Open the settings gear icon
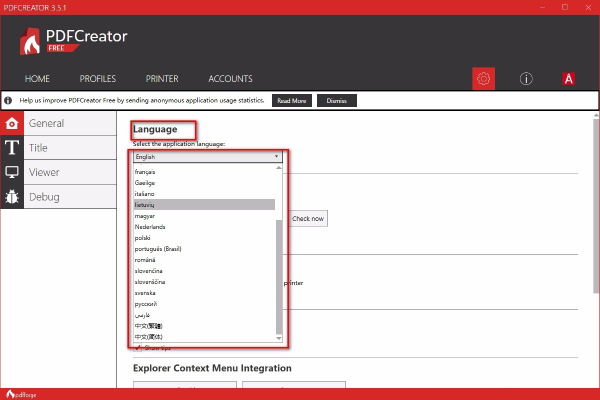The height and width of the screenshot is (400, 600). [x=484, y=79]
